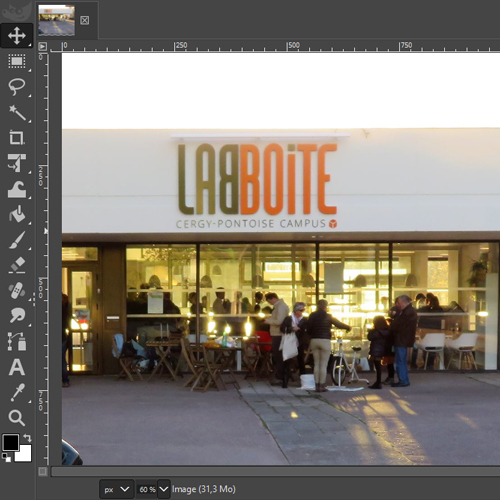Select the Rectangle Select tool

click(17, 61)
